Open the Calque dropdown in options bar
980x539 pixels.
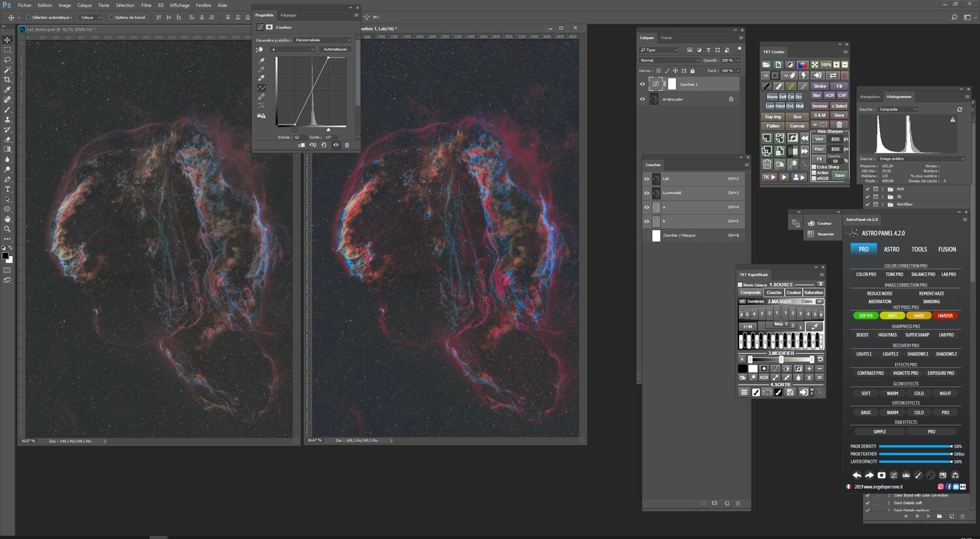click(91, 18)
